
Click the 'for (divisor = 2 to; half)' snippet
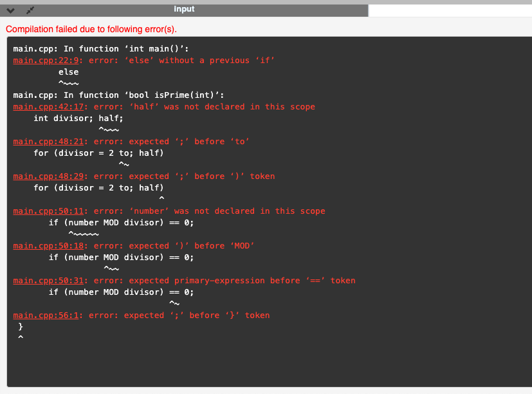pos(96,153)
